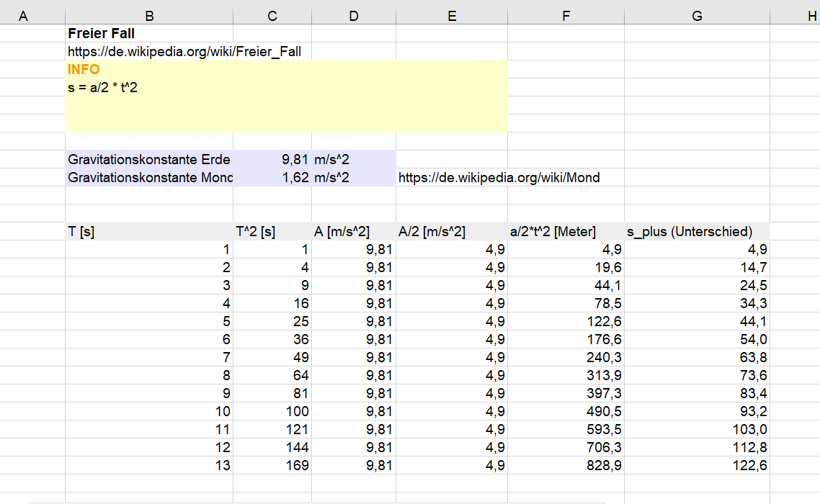
Task: Select T^2 value 81 cell
Action: pyautogui.click(x=272, y=393)
